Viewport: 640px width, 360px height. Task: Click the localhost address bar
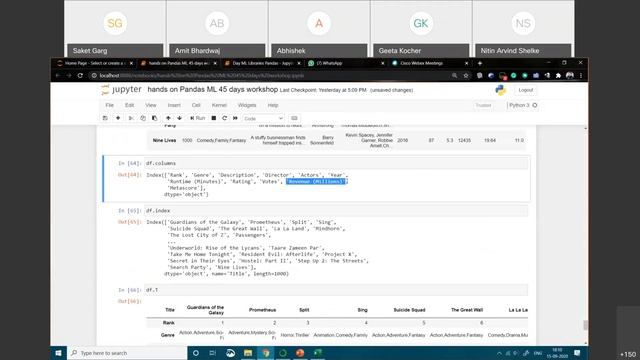[x=269, y=76]
